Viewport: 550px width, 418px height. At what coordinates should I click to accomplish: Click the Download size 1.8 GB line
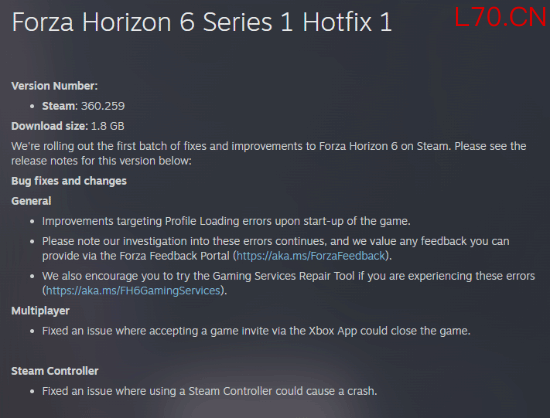click(x=68, y=126)
